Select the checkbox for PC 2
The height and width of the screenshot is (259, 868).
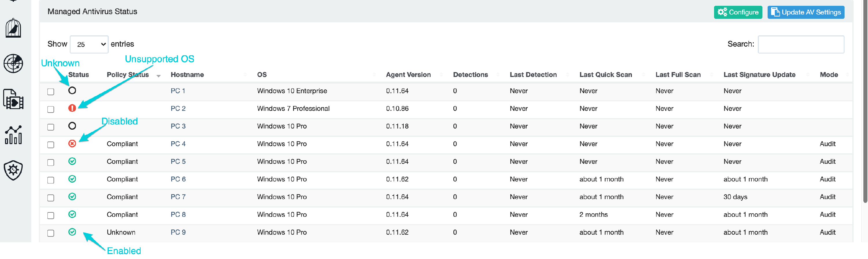(51, 109)
